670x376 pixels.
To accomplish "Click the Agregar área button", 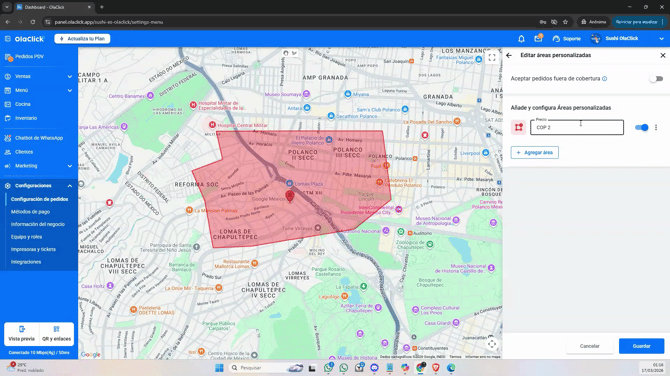I will pyautogui.click(x=535, y=153).
